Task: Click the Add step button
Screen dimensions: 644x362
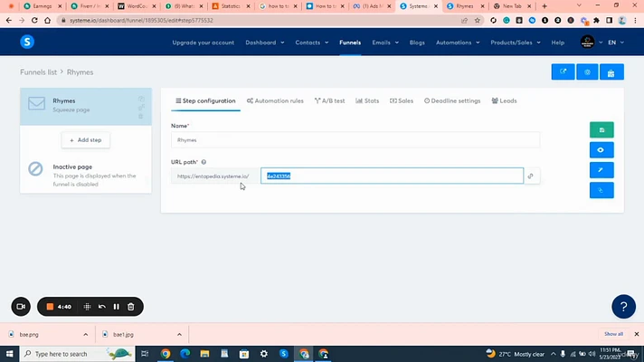Action: tap(86, 140)
